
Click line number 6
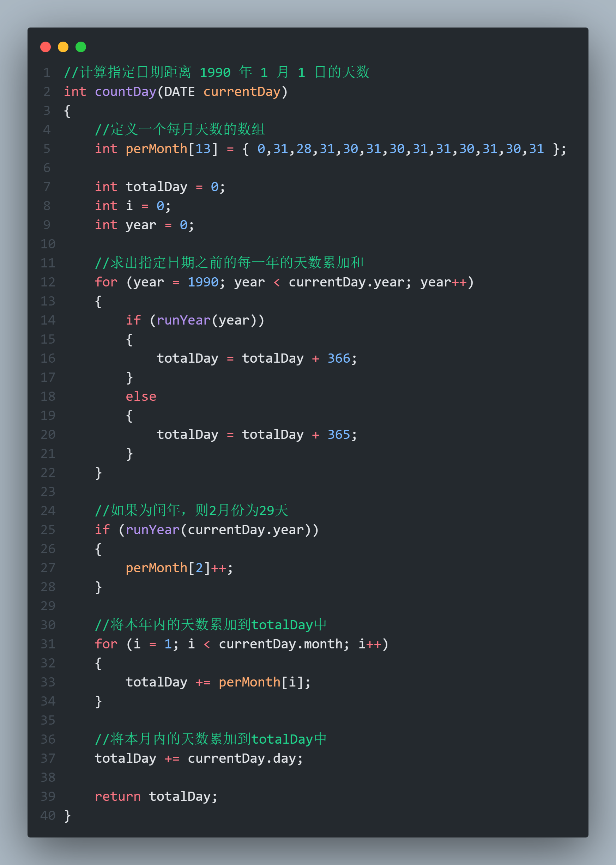coord(47,168)
